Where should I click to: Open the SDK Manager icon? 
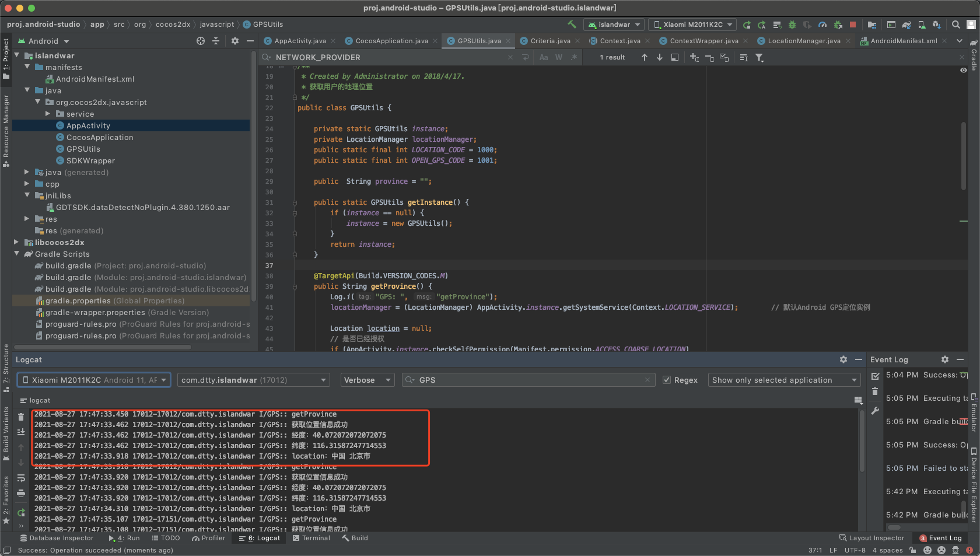click(x=936, y=25)
